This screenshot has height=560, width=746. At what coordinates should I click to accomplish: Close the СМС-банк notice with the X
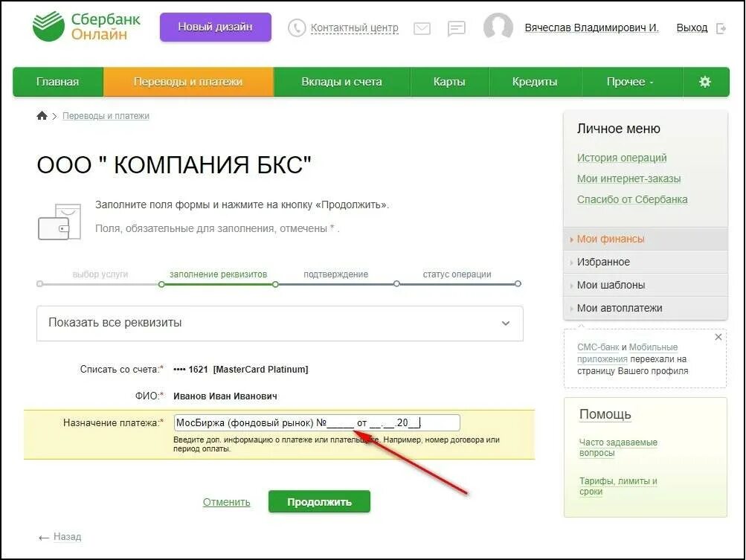pos(718,337)
